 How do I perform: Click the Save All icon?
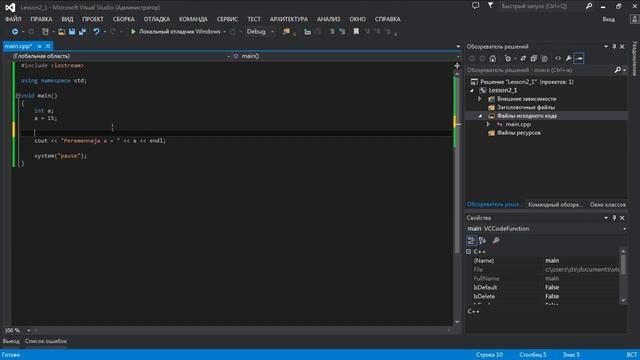[82, 31]
